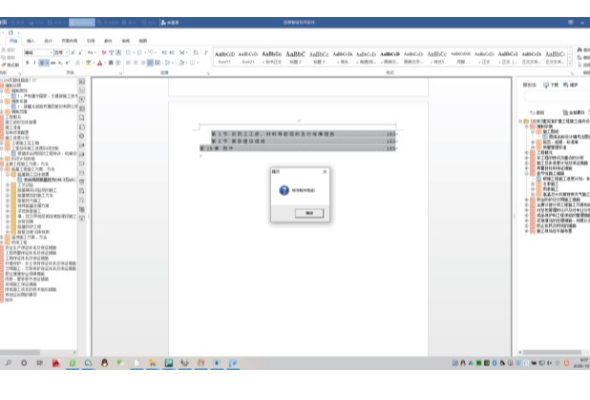Image resolution: width=590 pixels, height=400 pixels.
Task: Click the Download button in right panel
Action: coord(550,85)
